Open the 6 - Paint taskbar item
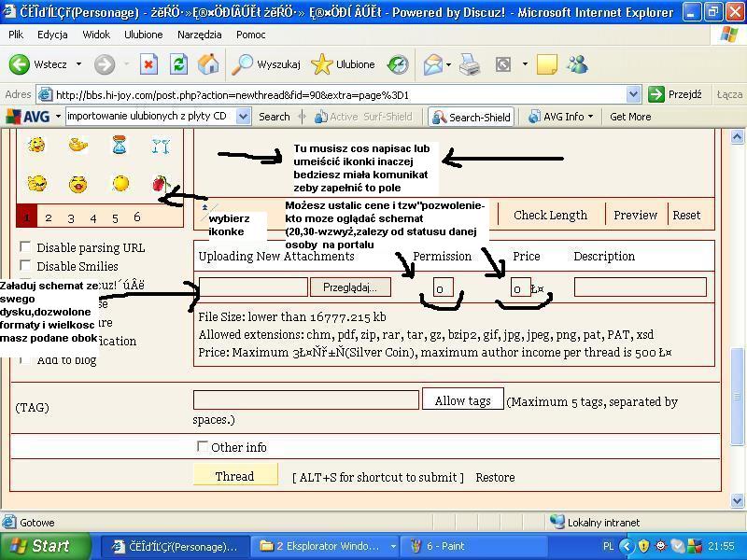This screenshot has width=747, height=560. (x=458, y=546)
